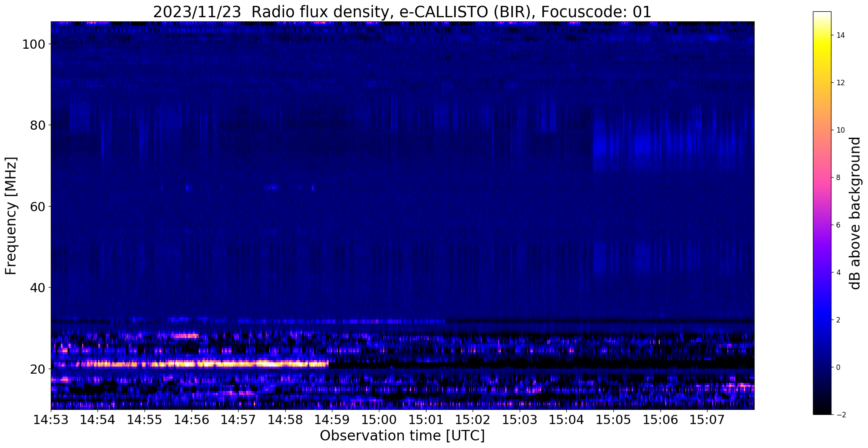Click the 'dB above background' colorbar label

pos(855,213)
